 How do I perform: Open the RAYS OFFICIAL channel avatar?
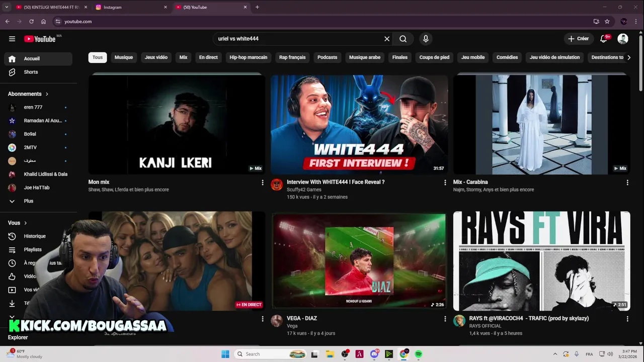(459, 321)
